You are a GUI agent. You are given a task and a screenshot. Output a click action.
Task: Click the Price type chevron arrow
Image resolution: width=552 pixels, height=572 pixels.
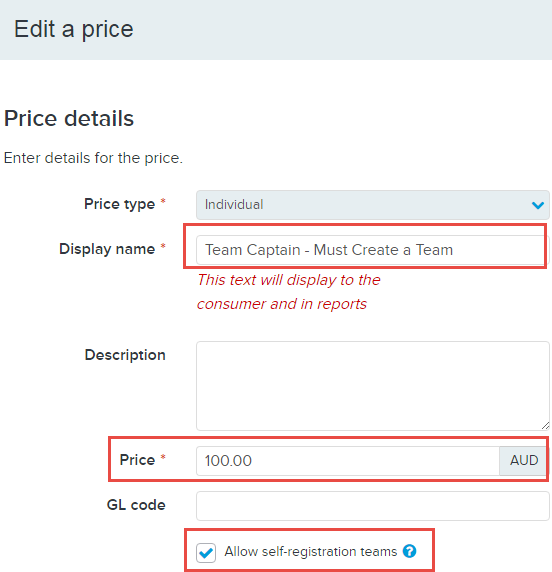pos(538,205)
